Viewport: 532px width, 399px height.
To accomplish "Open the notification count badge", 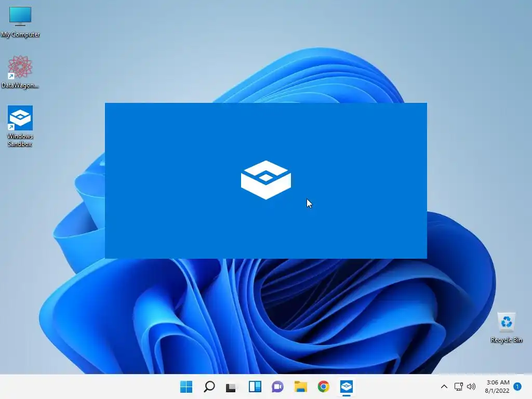I will tap(517, 387).
